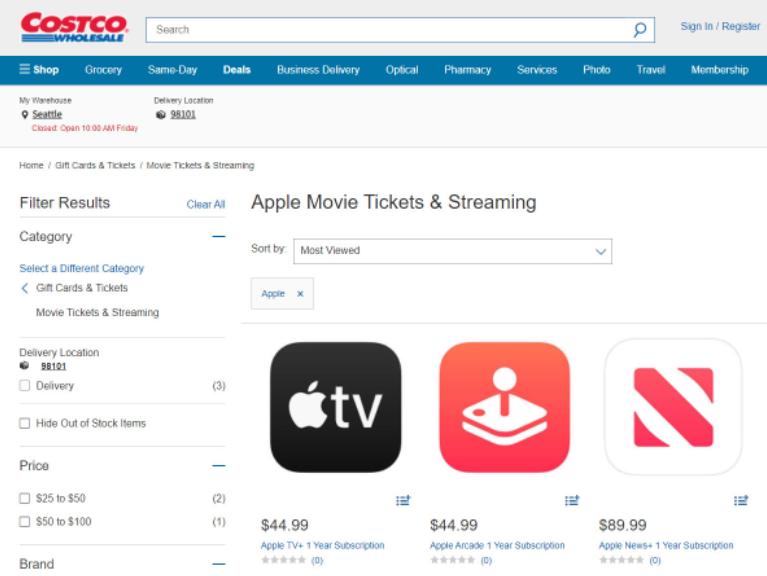Click the box icon under Delivery Location filter
Screen dimensions: 767x576
(24, 366)
